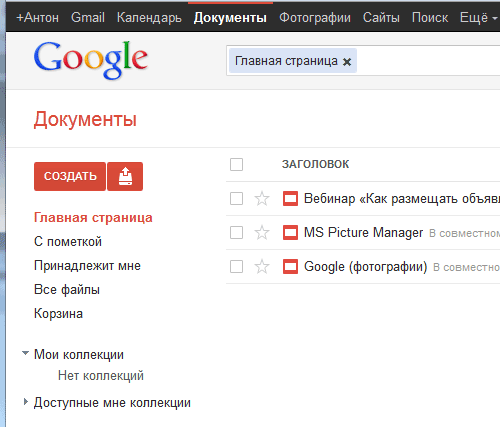Viewport: 500px width, 427px height.
Task: Tick the select-all checkbox near ЗАГОЛОВОК
Action: coord(236,164)
